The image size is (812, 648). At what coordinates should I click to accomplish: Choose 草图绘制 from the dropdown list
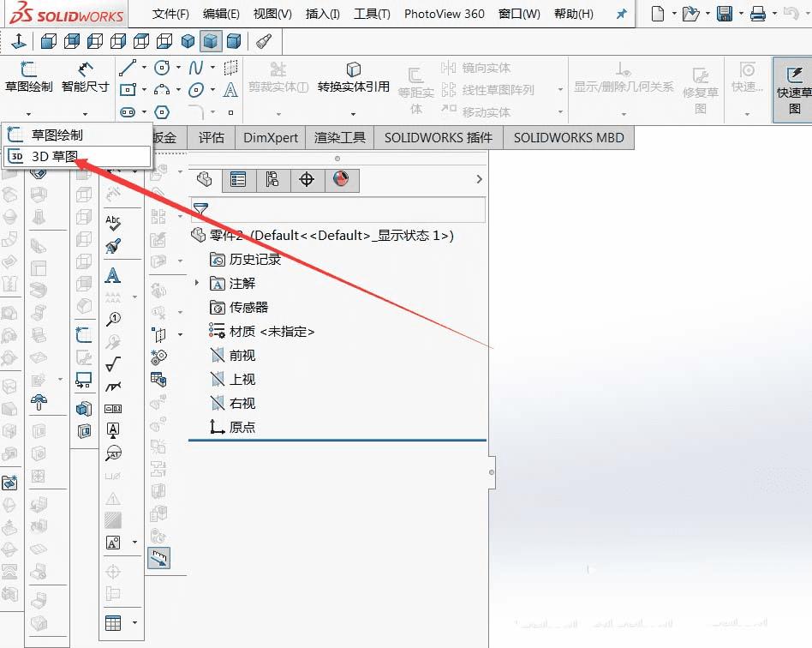tap(78, 135)
